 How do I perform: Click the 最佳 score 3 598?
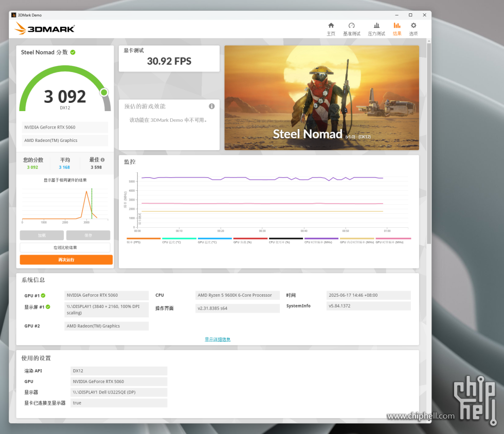click(96, 167)
